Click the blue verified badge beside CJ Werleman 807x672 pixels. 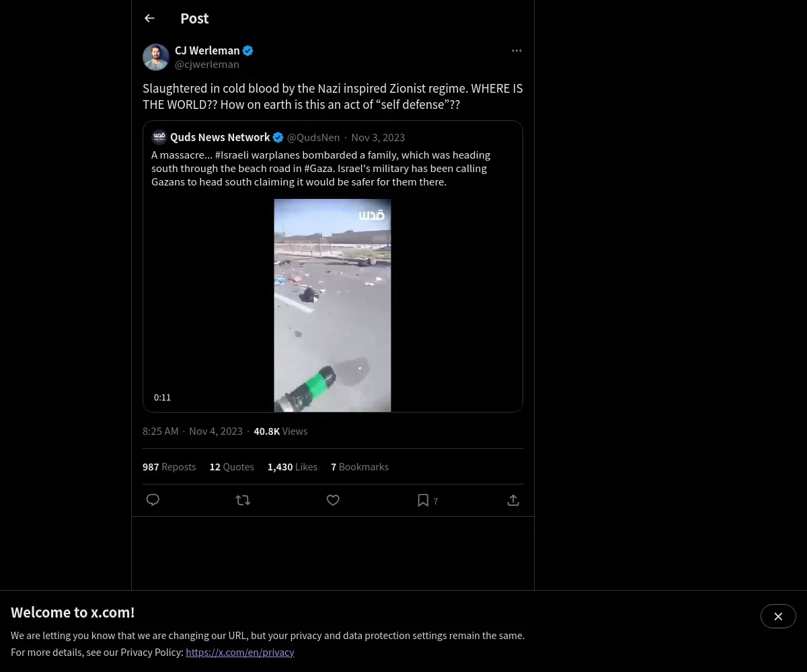tap(248, 50)
